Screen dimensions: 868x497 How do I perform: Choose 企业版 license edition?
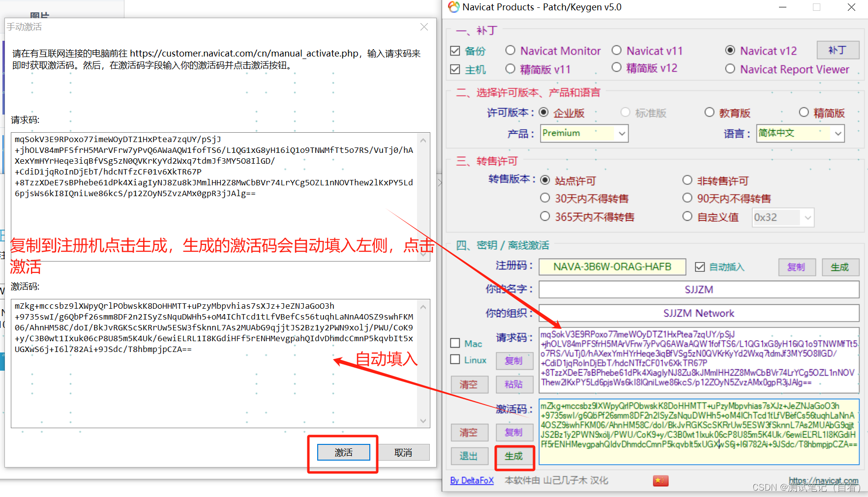pos(543,112)
